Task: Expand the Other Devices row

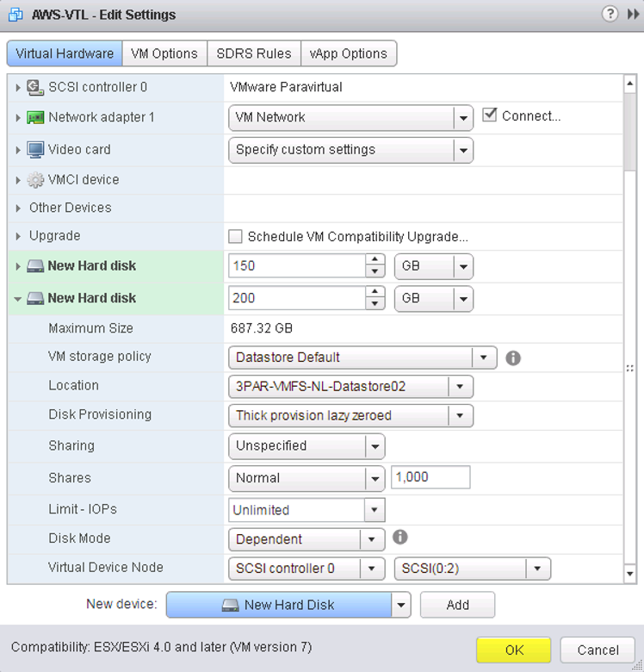Action: point(17,208)
